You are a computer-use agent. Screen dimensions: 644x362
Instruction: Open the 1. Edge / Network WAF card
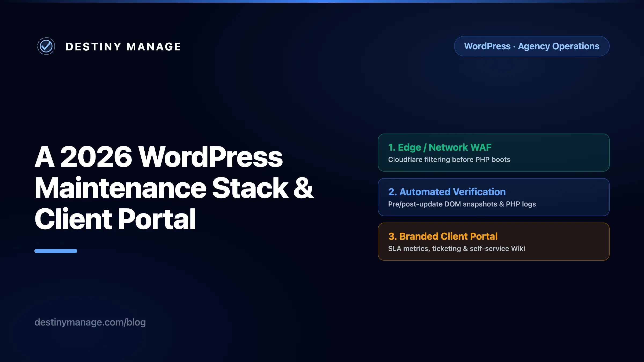493,153
